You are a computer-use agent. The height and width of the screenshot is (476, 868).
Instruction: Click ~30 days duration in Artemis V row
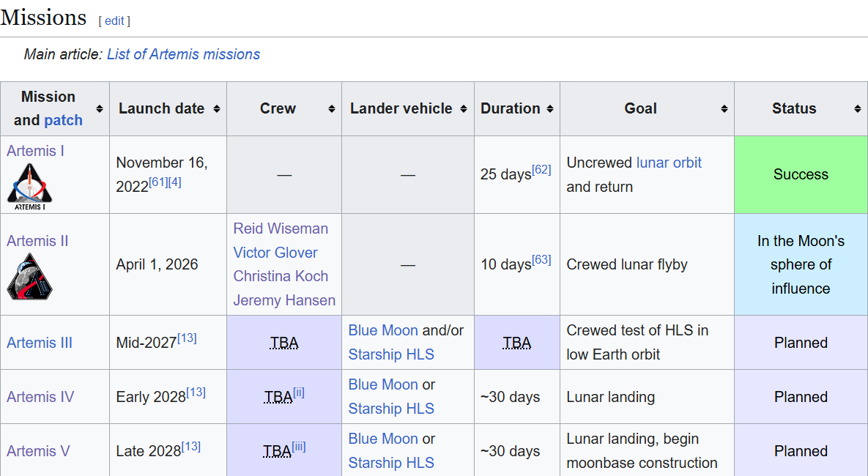point(510,451)
